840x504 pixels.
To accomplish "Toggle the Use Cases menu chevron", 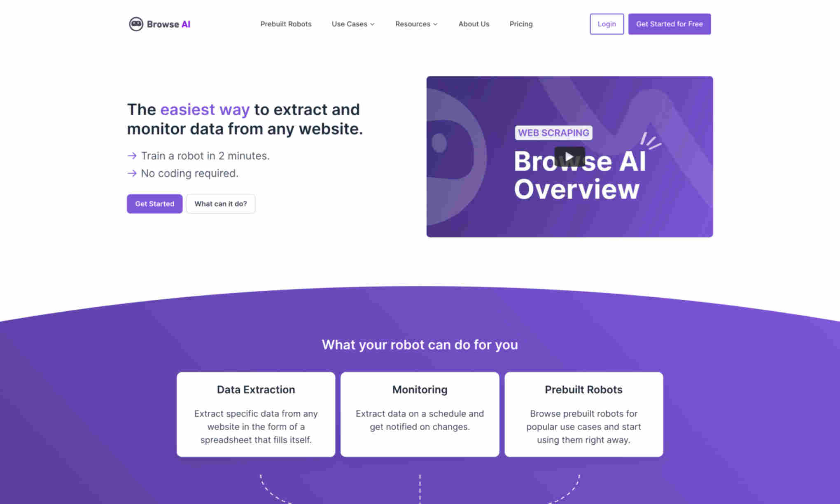I will tap(373, 24).
